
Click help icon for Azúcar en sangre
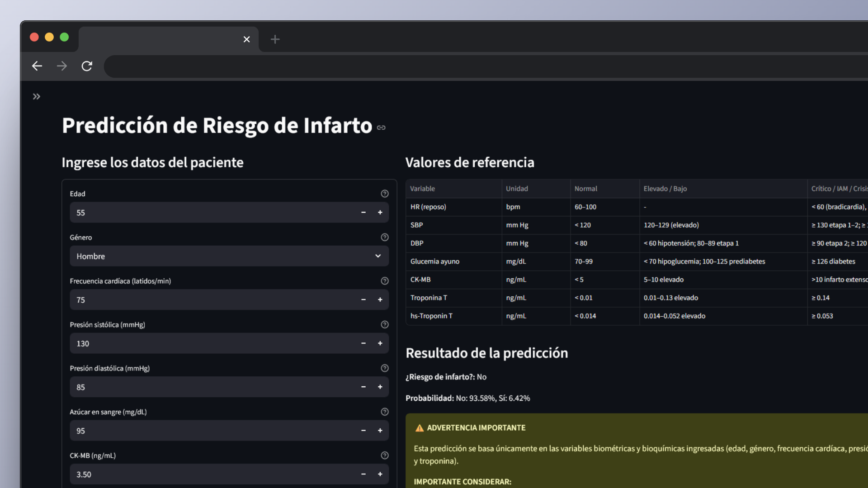point(385,412)
